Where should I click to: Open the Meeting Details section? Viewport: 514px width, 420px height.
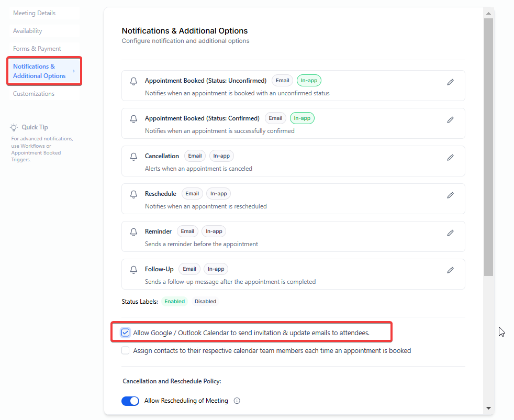34,13
